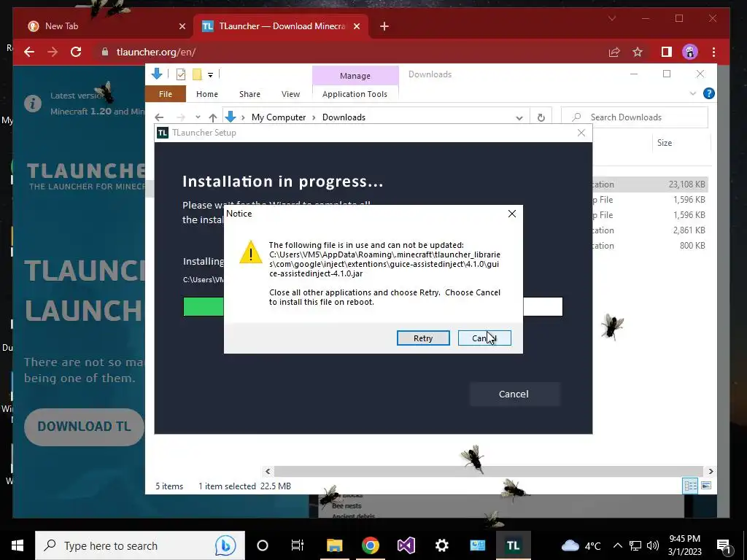Expand recent locations dropdown in Explorer
The width and height of the screenshot is (747, 560).
tap(198, 117)
